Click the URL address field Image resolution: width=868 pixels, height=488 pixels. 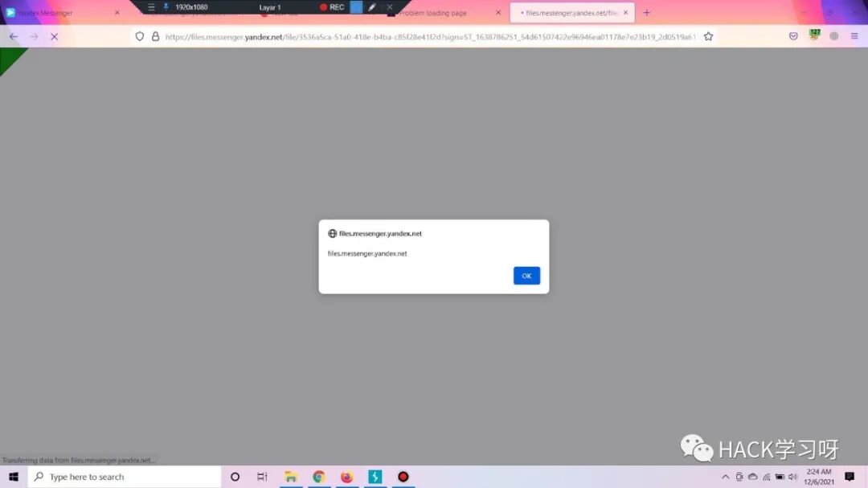pos(430,36)
